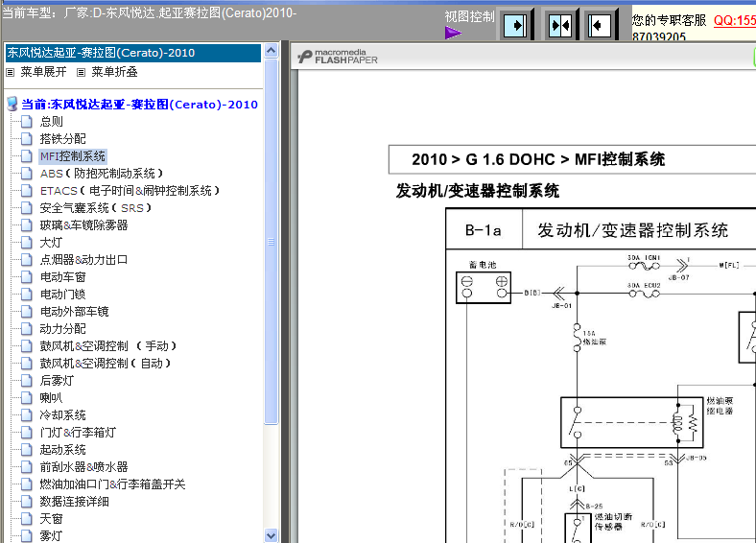The image size is (756, 543).
Task: Open 鼓风机&空调控制(自动) entry
Action: (x=106, y=364)
